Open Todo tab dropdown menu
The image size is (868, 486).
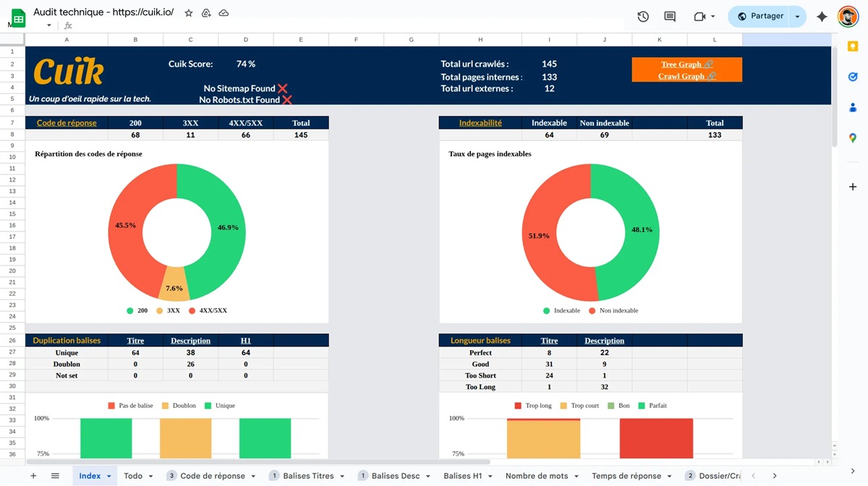pyautogui.click(x=150, y=476)
